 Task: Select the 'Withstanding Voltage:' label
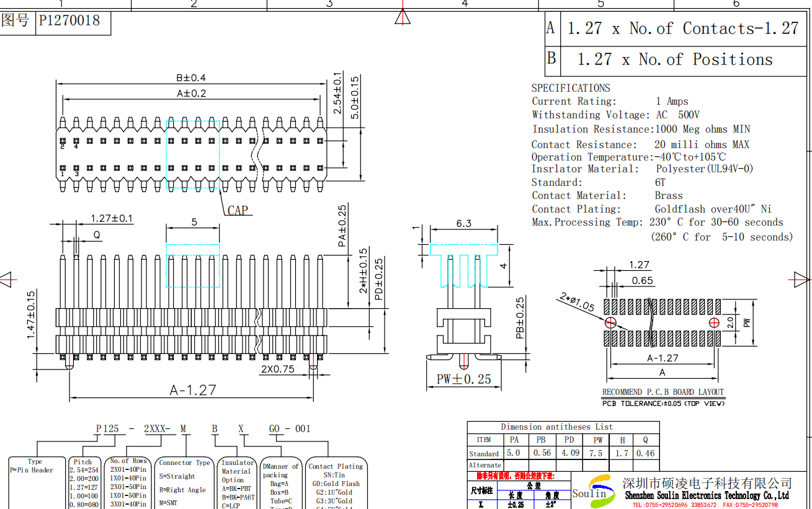click(591, 115)
